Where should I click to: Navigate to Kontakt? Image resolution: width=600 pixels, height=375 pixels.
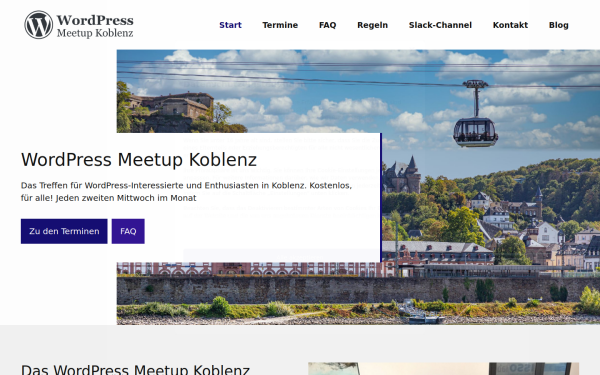click(x=510, y=25)
